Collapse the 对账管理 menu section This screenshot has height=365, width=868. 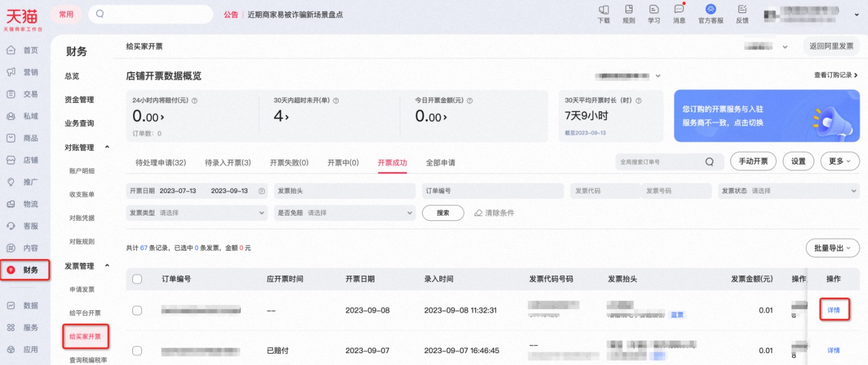pos(107,147)
